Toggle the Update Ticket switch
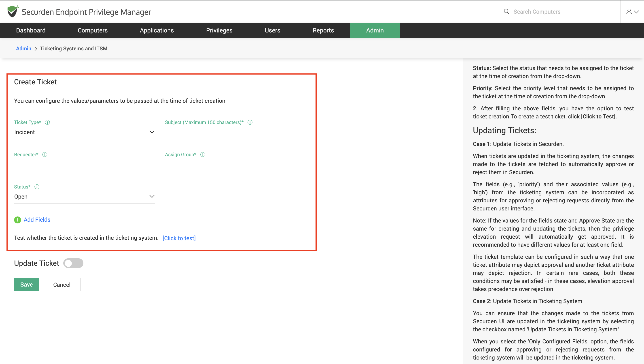 [73, 263]
